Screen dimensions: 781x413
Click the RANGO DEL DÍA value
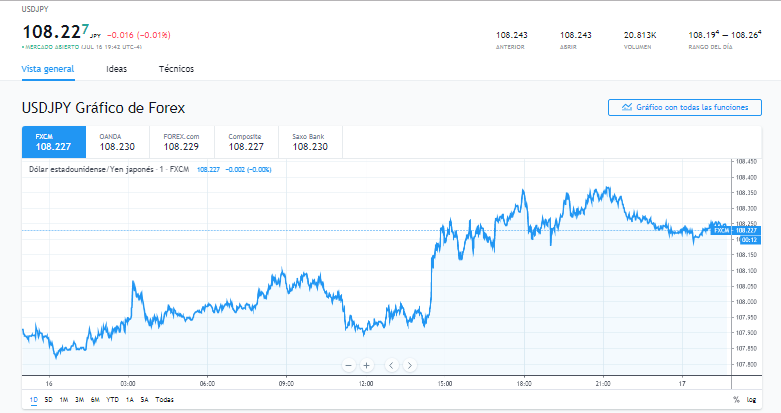point(725,35)
